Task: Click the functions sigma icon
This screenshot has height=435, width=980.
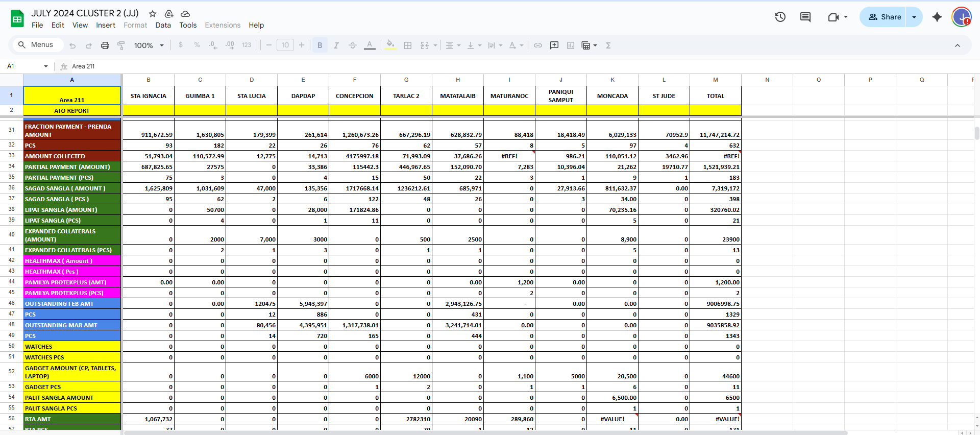Action: coord(608,45)
